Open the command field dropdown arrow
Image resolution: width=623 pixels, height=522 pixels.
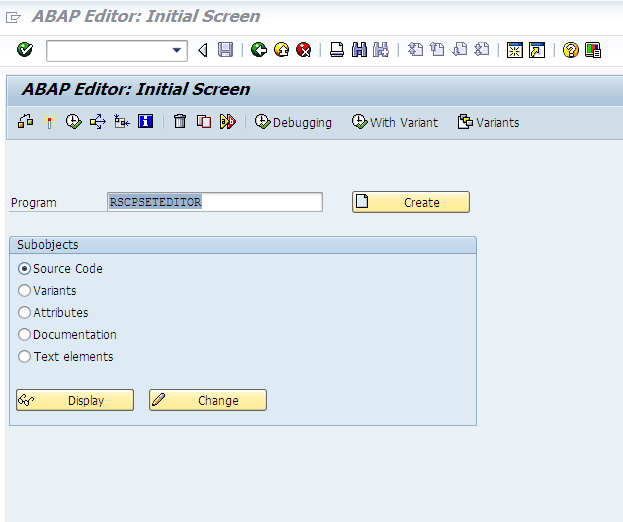click(x=177, y=50)
